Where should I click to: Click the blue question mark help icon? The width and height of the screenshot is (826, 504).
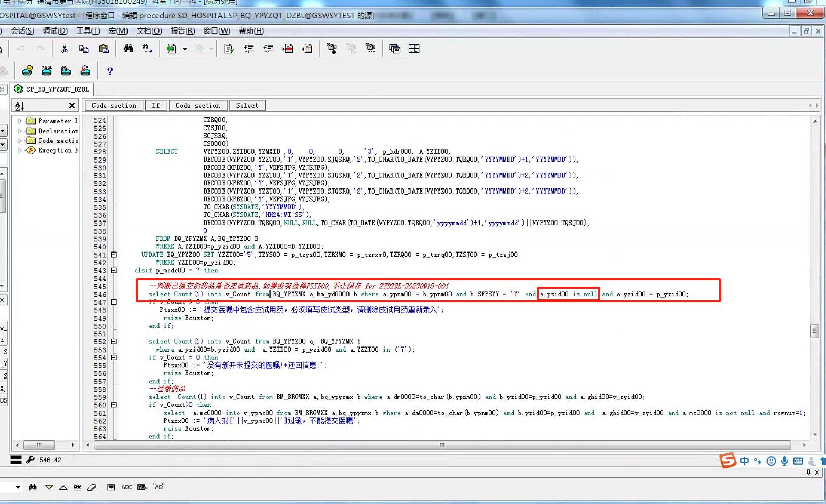pos(110,71)
